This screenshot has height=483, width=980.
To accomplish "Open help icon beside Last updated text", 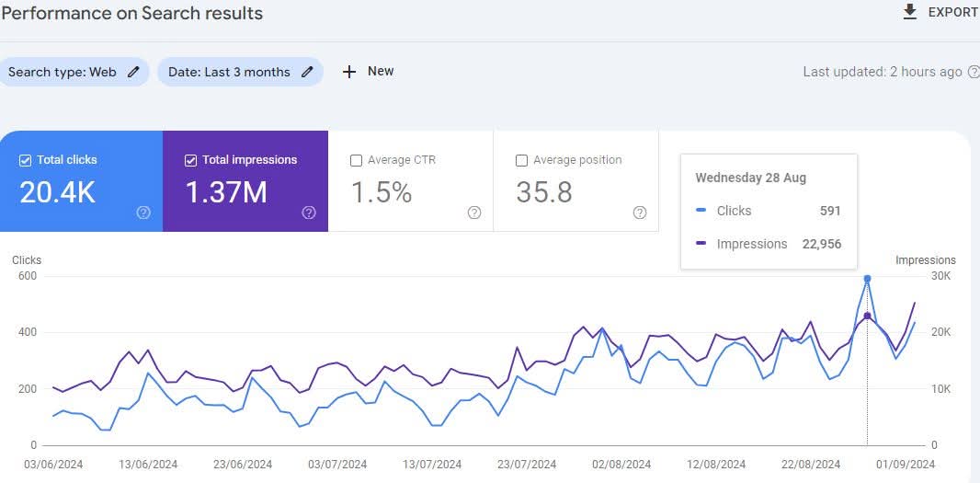I will click(974, 72).
